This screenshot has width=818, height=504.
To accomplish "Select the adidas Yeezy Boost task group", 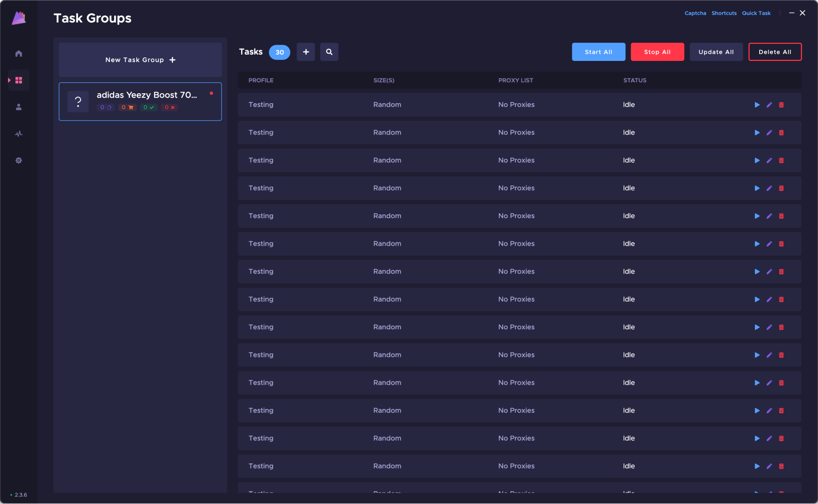I will (x=140, y=101).
